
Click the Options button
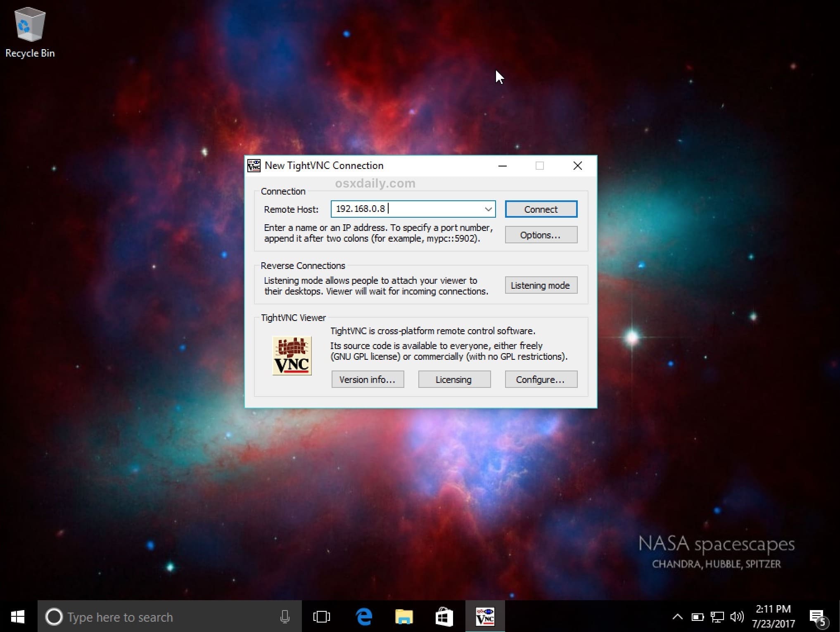point(541,235)
